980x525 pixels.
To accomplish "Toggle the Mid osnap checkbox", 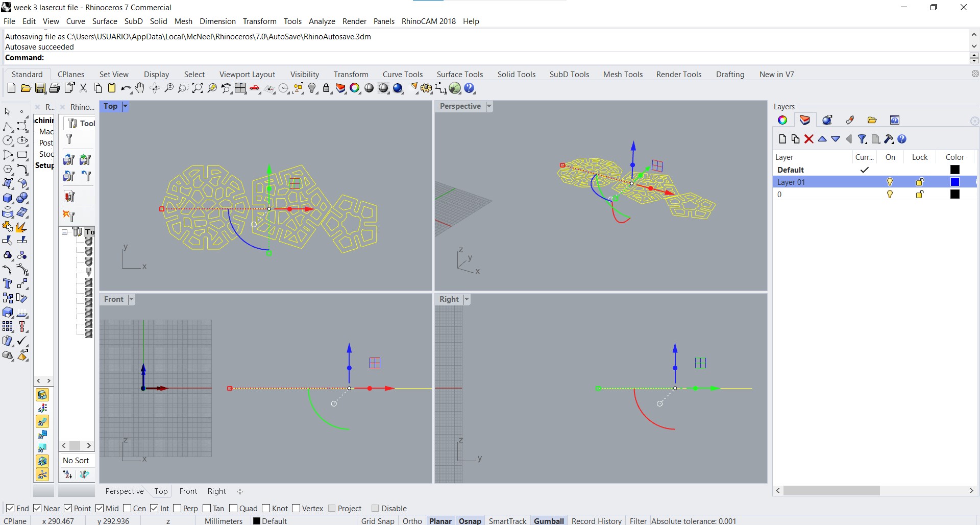I will pos(100,508).
